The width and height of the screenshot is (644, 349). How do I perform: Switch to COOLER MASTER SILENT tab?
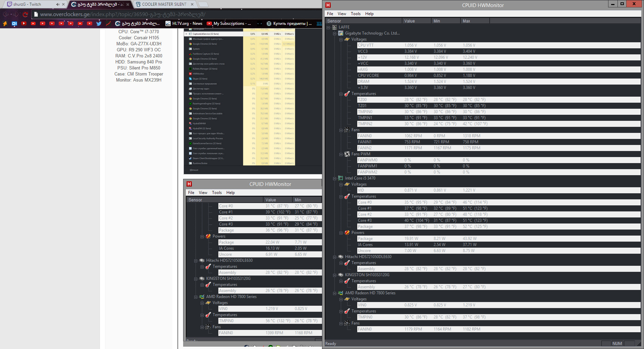click(x=164, y=4)
